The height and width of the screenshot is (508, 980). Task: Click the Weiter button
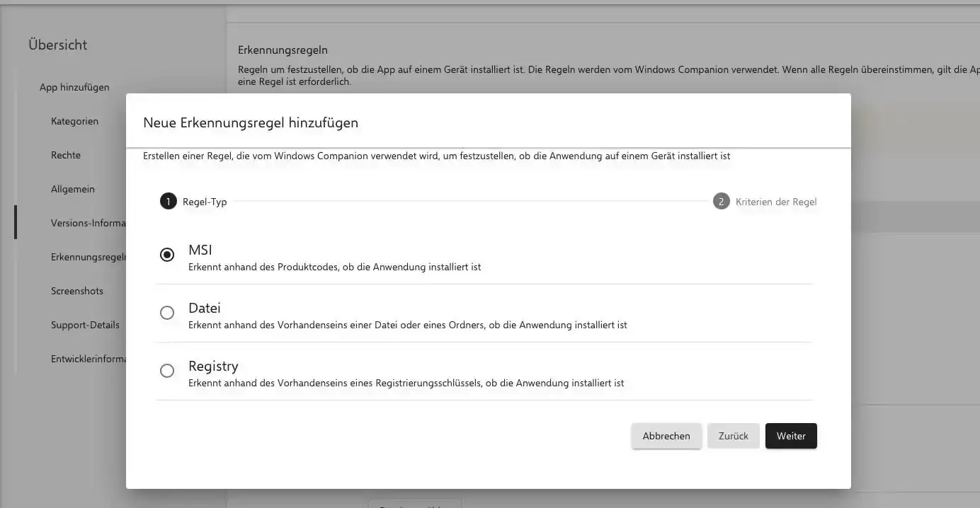click(790, 436)
